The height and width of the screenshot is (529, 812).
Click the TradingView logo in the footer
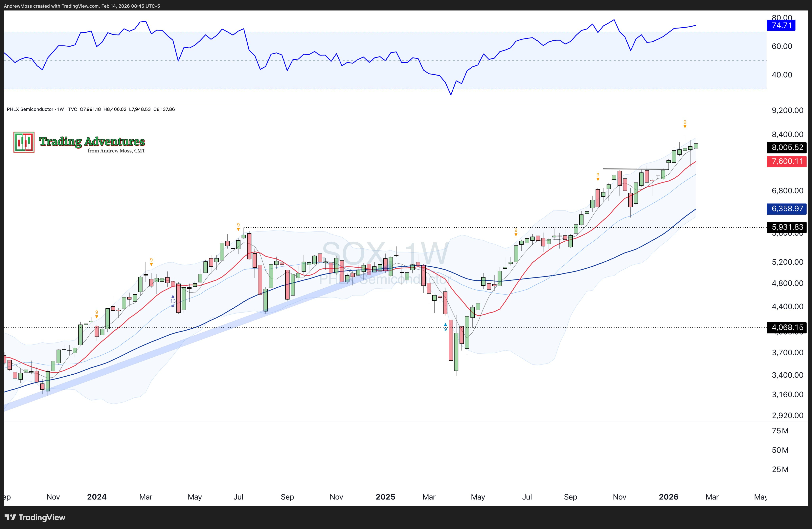tap(35, 517)
